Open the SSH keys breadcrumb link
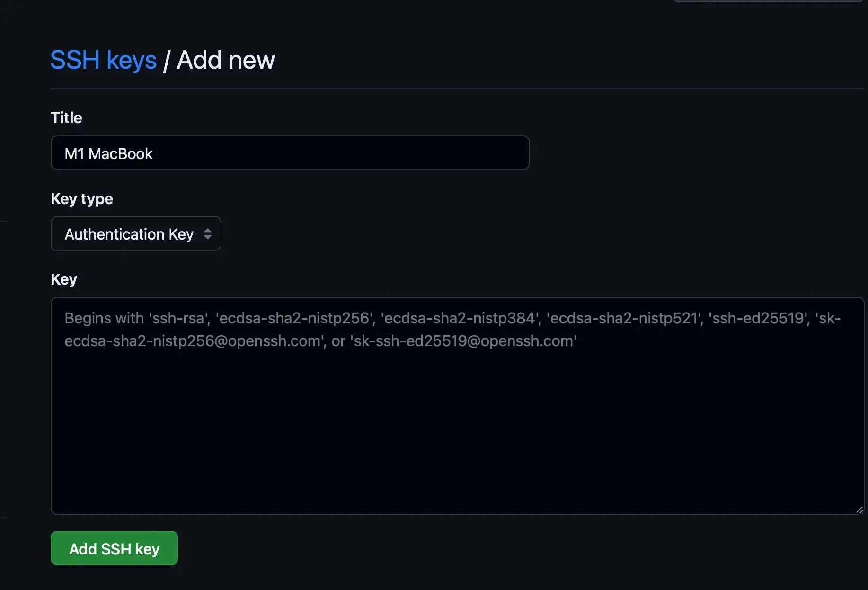This screenshot has height=590, width=868. click(x=103, y=60)
